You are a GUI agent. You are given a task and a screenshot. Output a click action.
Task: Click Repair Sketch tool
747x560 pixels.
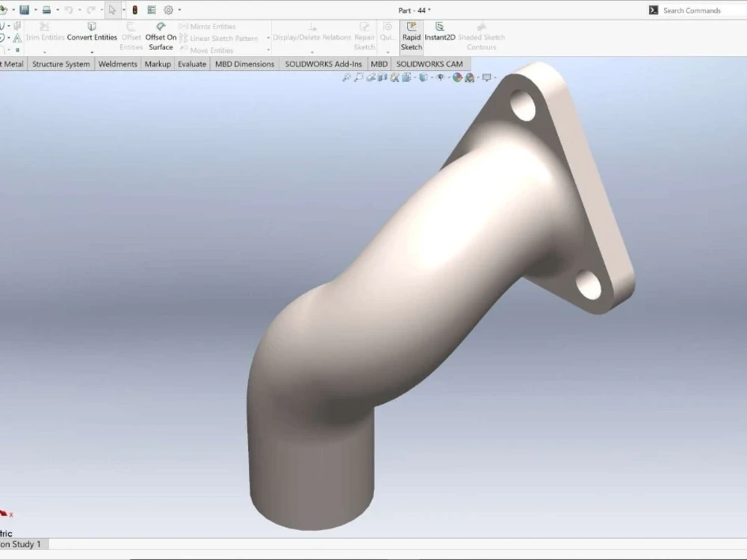(365, 37)
